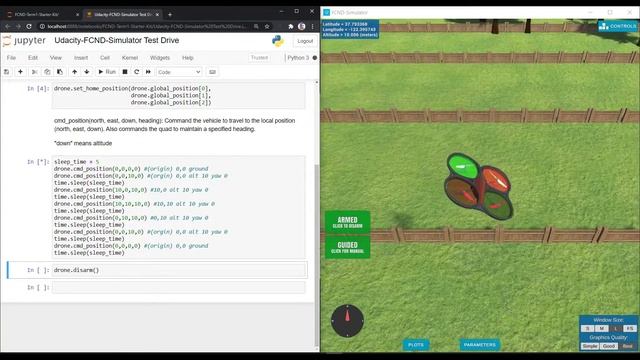Set simulator window size to FS
The width and height of the screenshot is (640, 360).
coord(629,329)
